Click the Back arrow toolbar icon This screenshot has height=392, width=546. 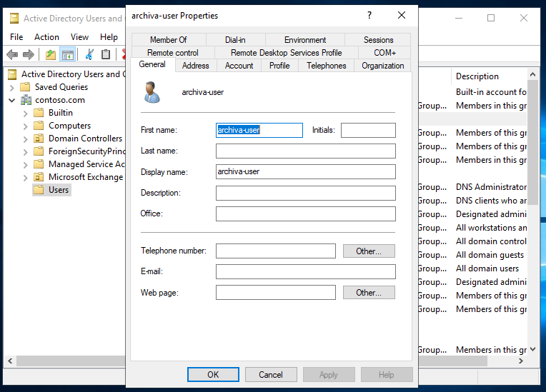[12, 54]
